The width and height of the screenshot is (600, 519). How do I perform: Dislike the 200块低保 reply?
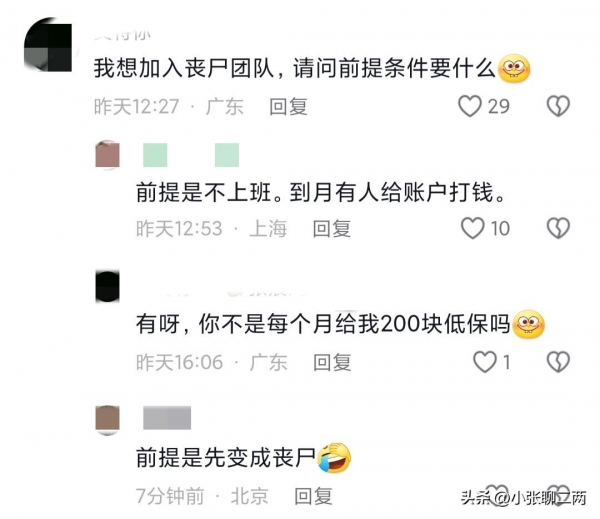[558, 362]
